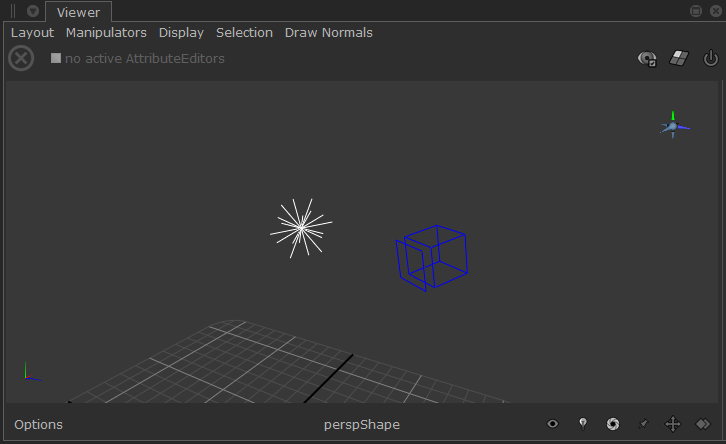Open the Options menu at bottom
Viewport: 726px width, 444px height.
[38, 425]
